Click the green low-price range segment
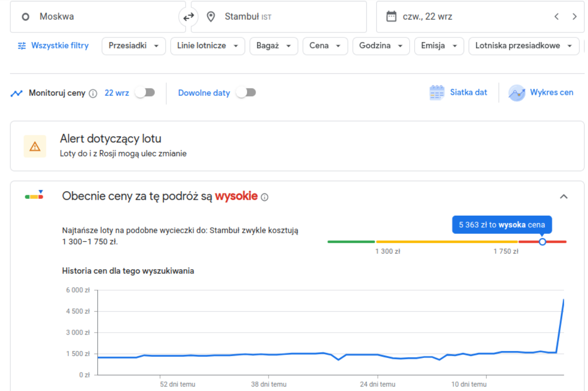This screenshot has height=391, width=588. pos(351,242)
